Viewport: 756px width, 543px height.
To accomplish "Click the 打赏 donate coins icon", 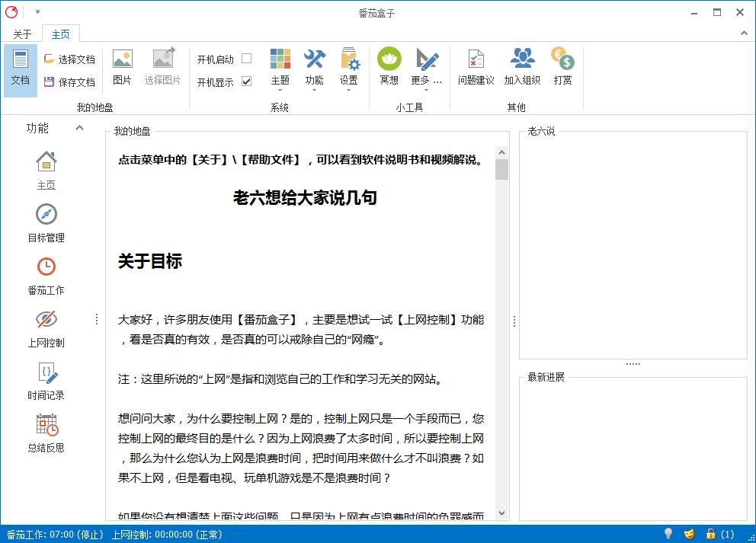I will 562,66.
